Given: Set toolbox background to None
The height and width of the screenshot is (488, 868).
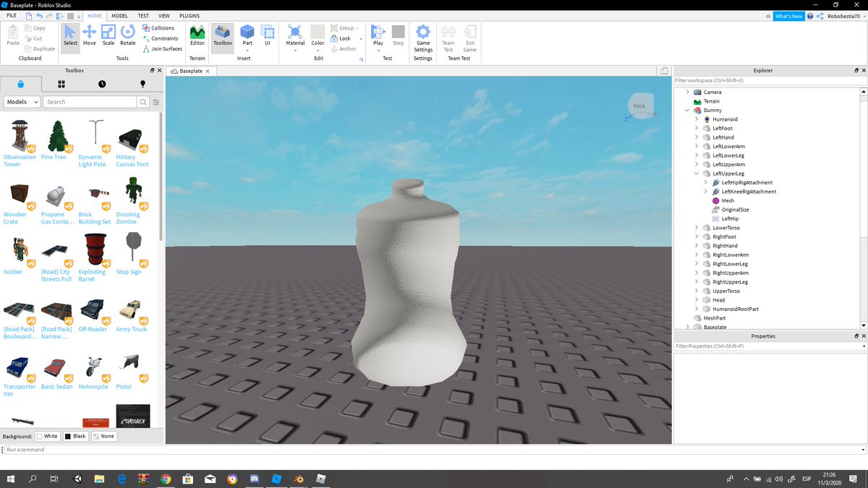Looking at the screenshot, I should pos(103,437).
